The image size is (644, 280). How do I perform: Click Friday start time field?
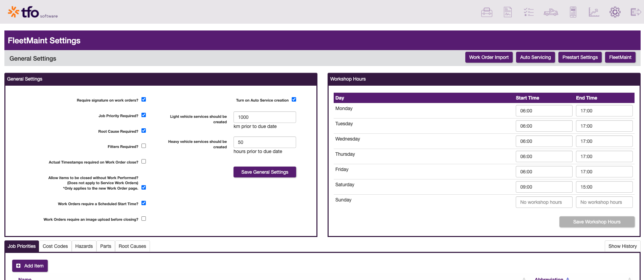[x=544, y=172]
